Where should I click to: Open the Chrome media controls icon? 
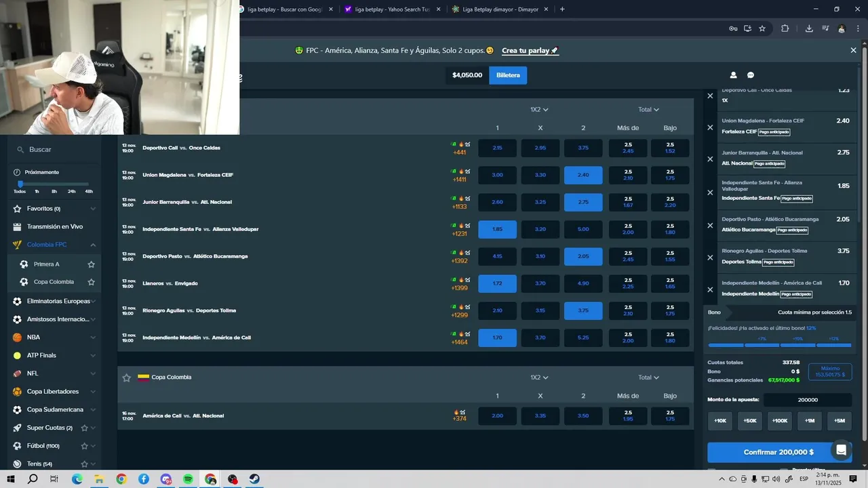tap(825, 28)
